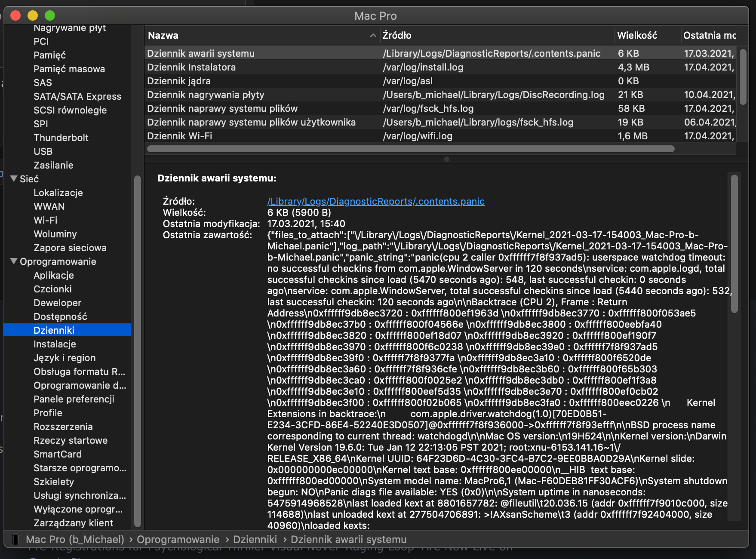
Task: Select Zarządzany klient in the sidebar
Action: (x=73, y=523)
